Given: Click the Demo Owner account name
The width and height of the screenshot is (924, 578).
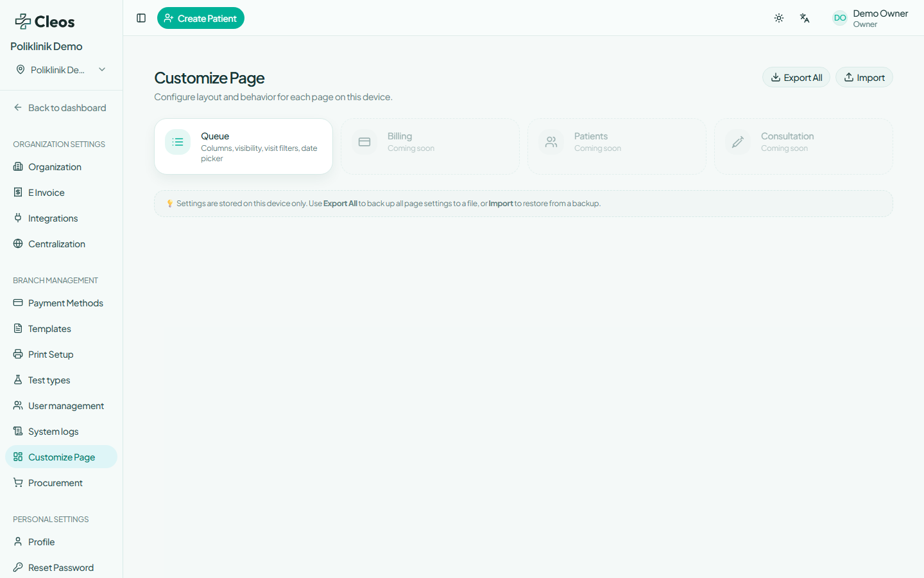Looking at the screenshot, I should 880,13.
